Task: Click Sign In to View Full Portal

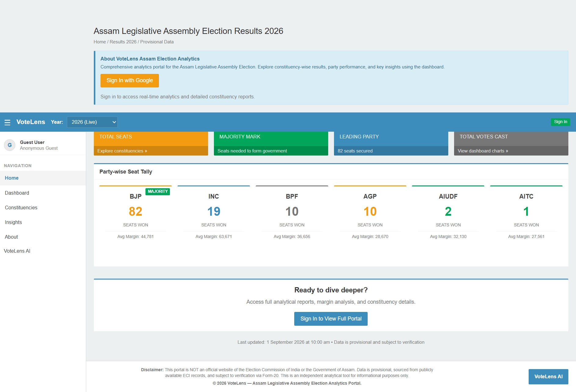Action: (x=331, y=319)
